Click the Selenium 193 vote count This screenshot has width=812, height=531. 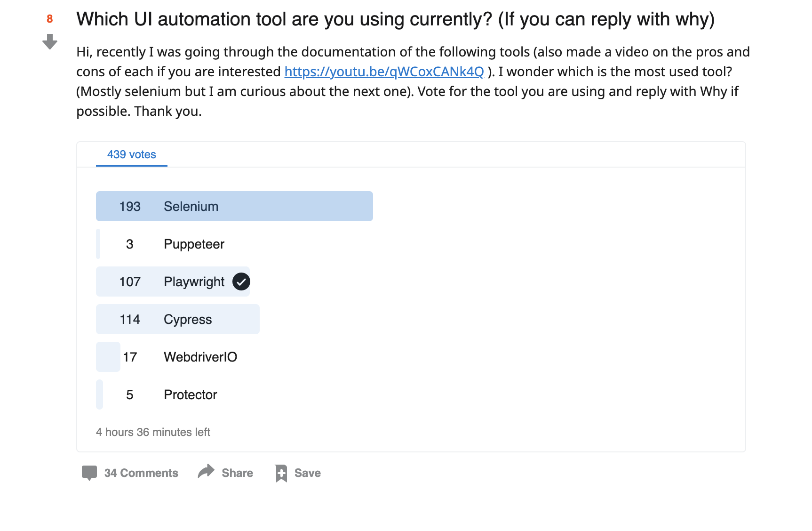pos(130,207)
